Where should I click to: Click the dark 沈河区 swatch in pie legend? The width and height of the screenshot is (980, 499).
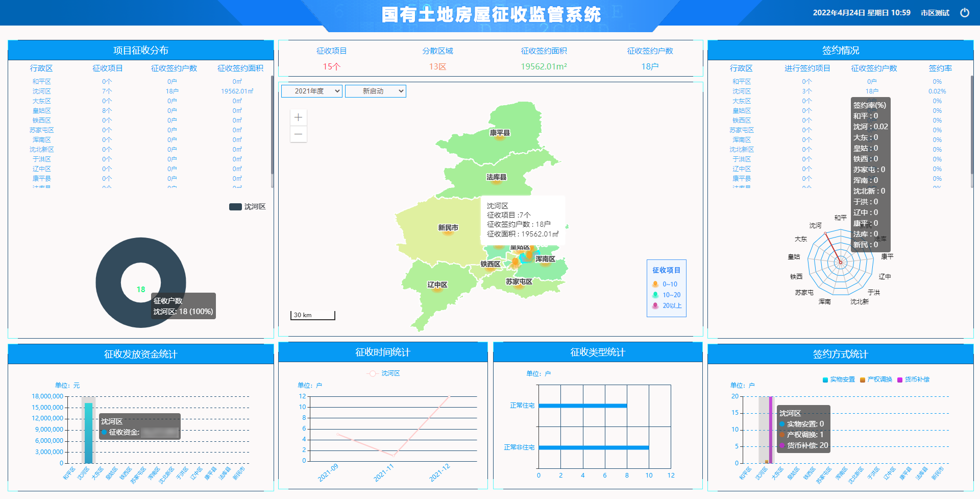click(x=235, y=207)
